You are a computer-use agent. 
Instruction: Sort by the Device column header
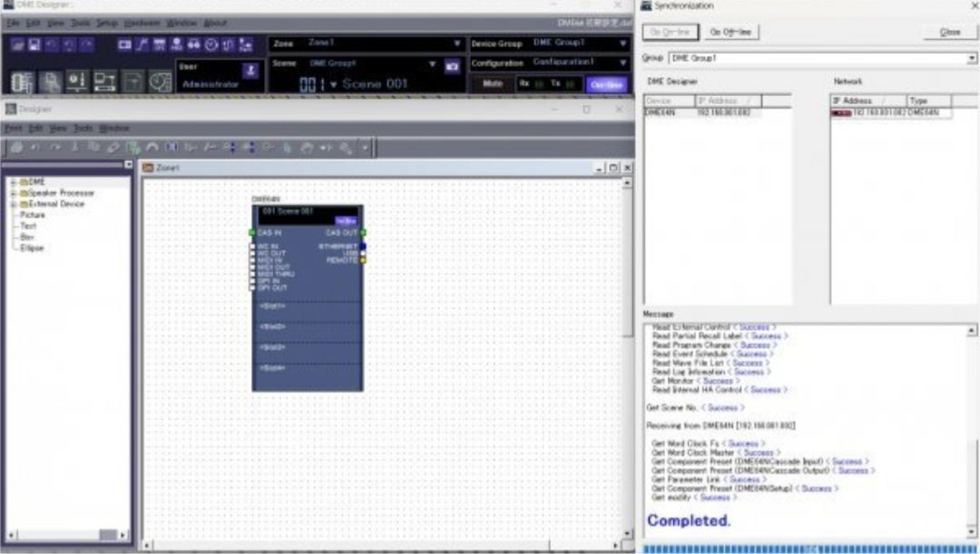pos(670,101)
